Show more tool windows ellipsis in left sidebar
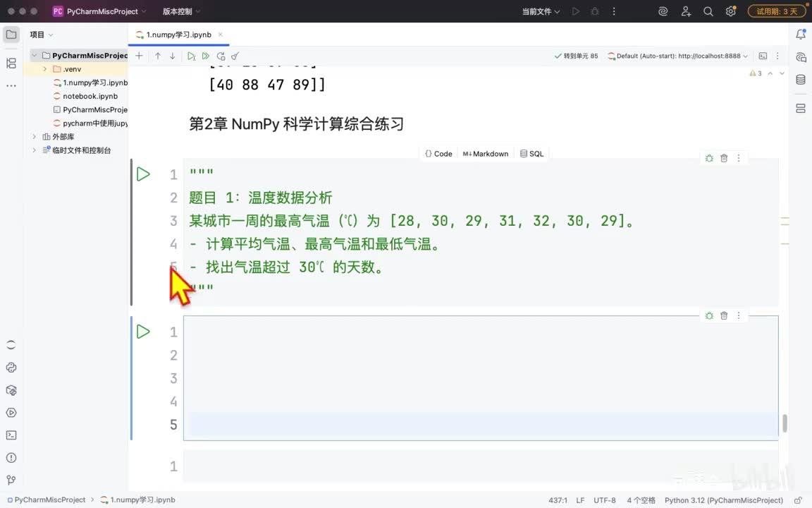This screenshot has width=812, height=508. coord(11,85)
